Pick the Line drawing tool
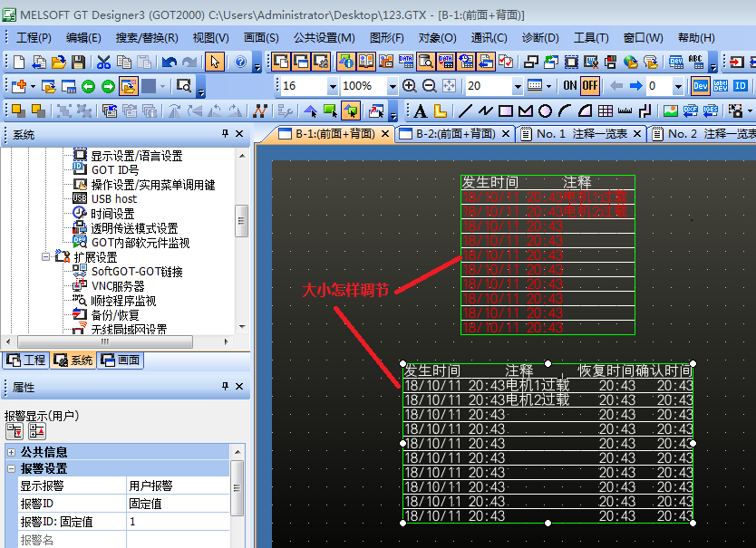Viewport: 756px width, 548px height. pos(466,111)
